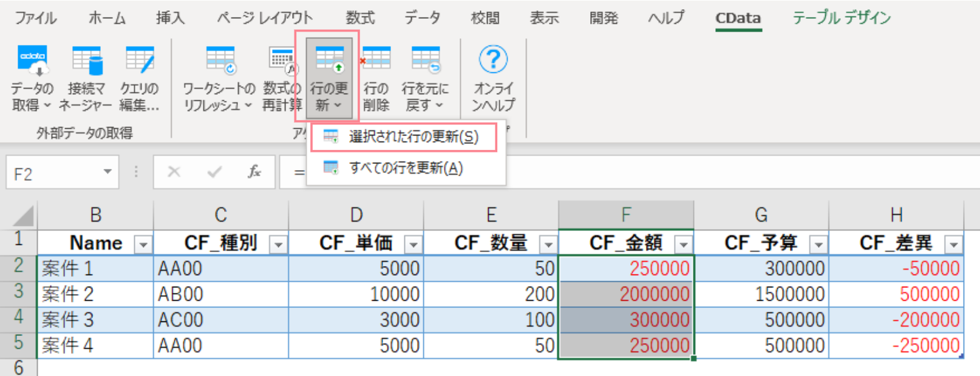The image size is (980, 376).
Task: Open the 接続マネージャー connection manager
Action: coord(86,78)
